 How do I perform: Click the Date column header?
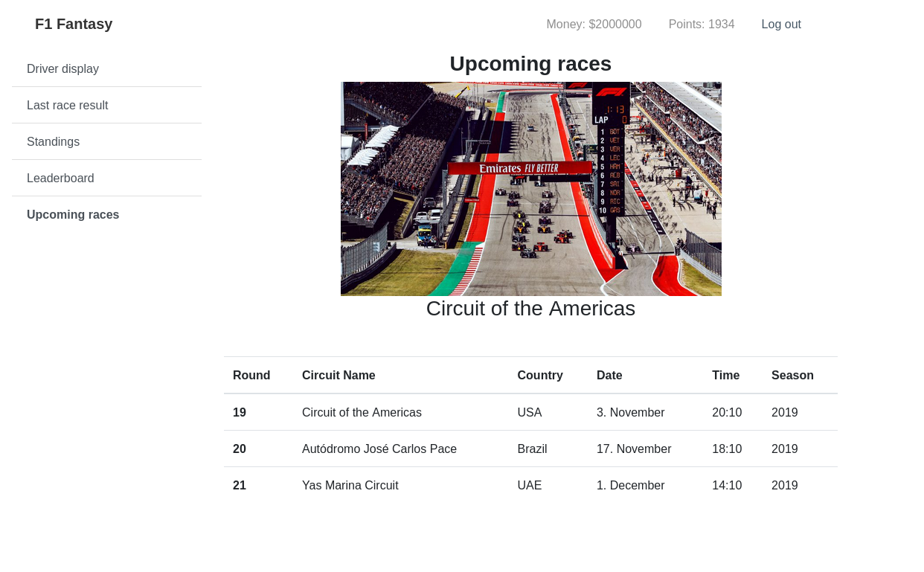(x=609, y=375)
